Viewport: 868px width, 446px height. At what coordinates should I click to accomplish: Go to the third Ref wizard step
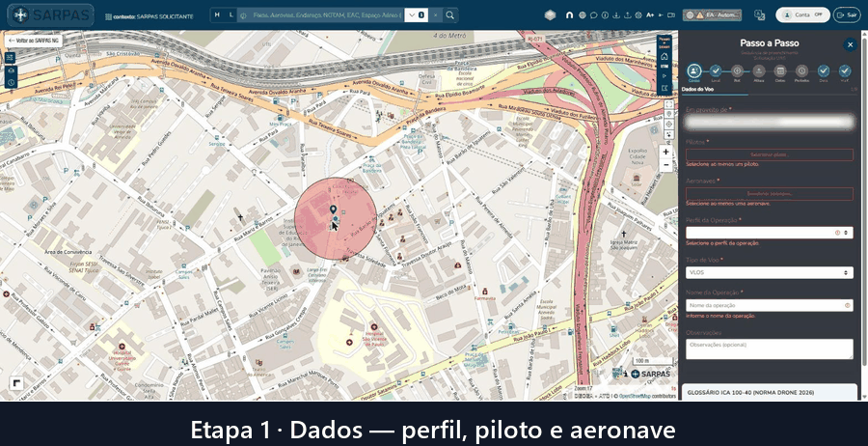(737, 70)
